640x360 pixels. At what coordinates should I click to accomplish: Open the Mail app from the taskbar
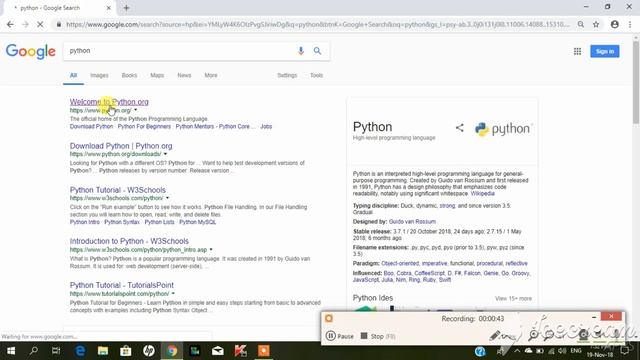218,351
